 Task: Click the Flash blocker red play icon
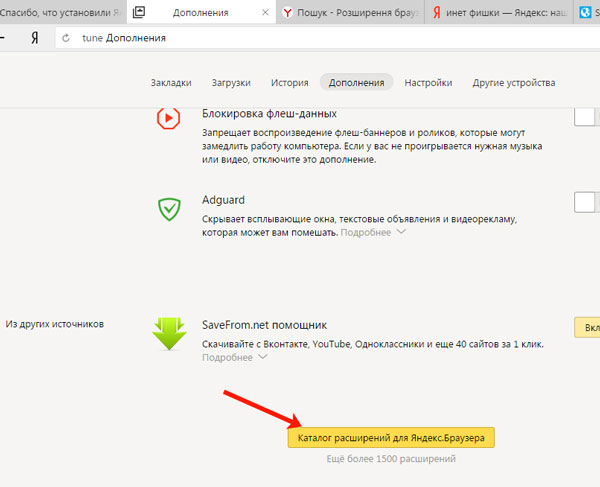[168, 118]
